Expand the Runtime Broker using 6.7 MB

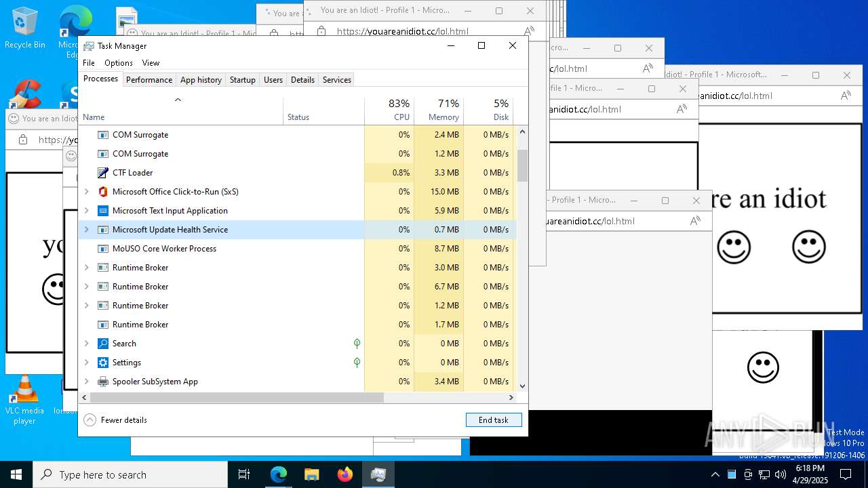[86, 287]
